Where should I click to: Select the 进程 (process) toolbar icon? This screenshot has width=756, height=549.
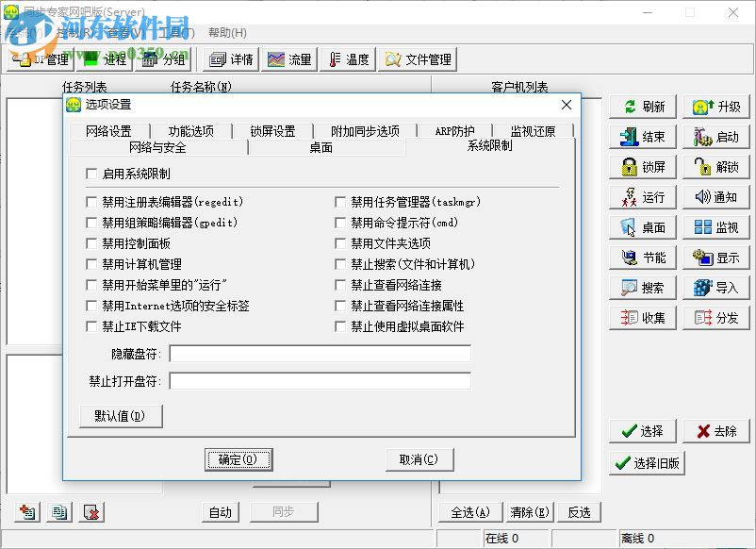104,58
